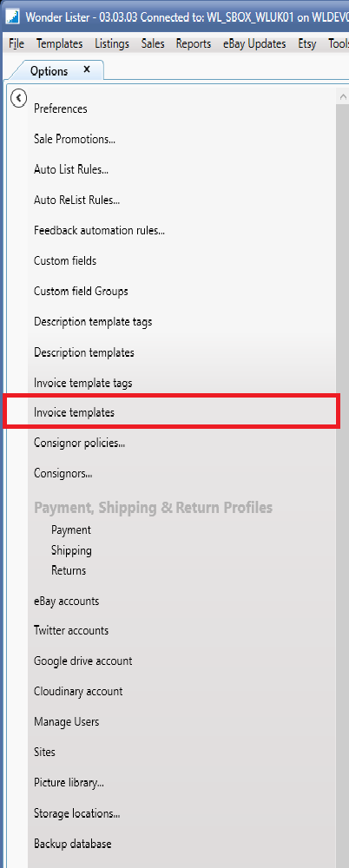This screenshot has width=349, height=868.
Task: Open Invoice templates
Action: 75,412
